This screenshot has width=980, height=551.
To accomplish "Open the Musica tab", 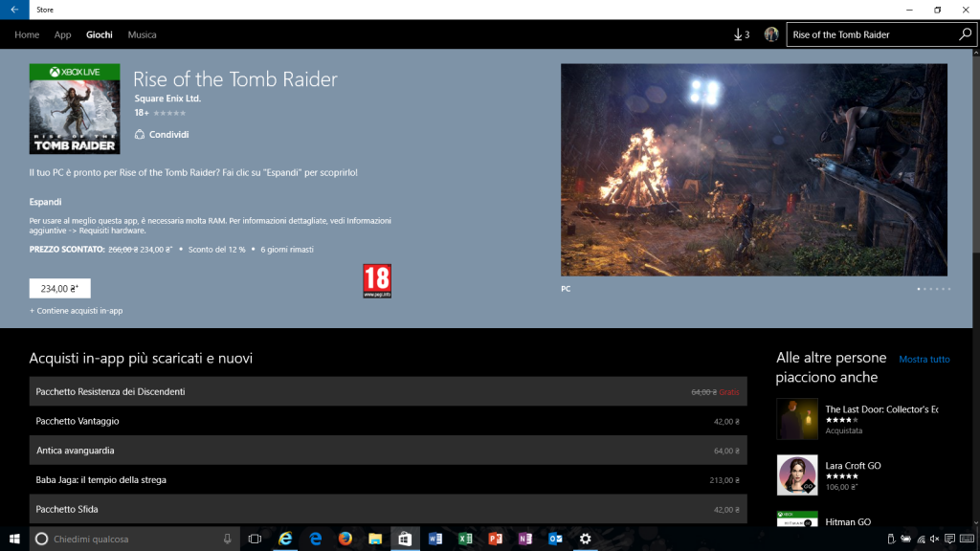I will coord(142,34).
